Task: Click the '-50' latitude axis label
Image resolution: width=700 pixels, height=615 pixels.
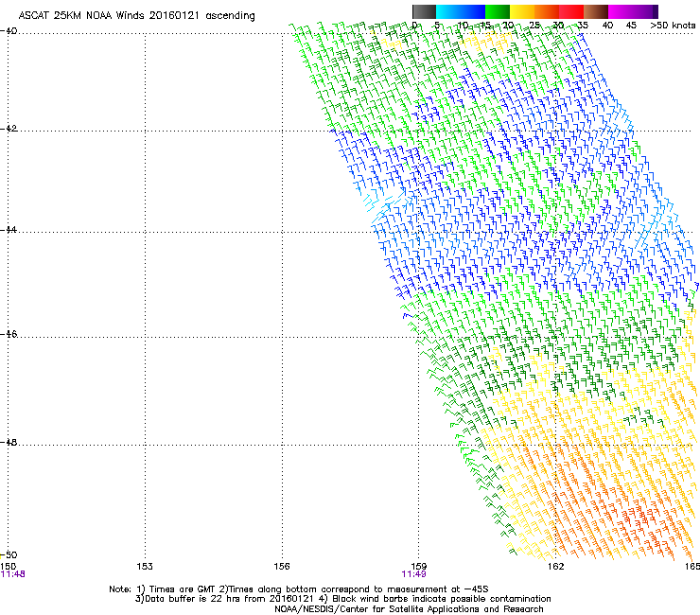Action: point(9,555)
